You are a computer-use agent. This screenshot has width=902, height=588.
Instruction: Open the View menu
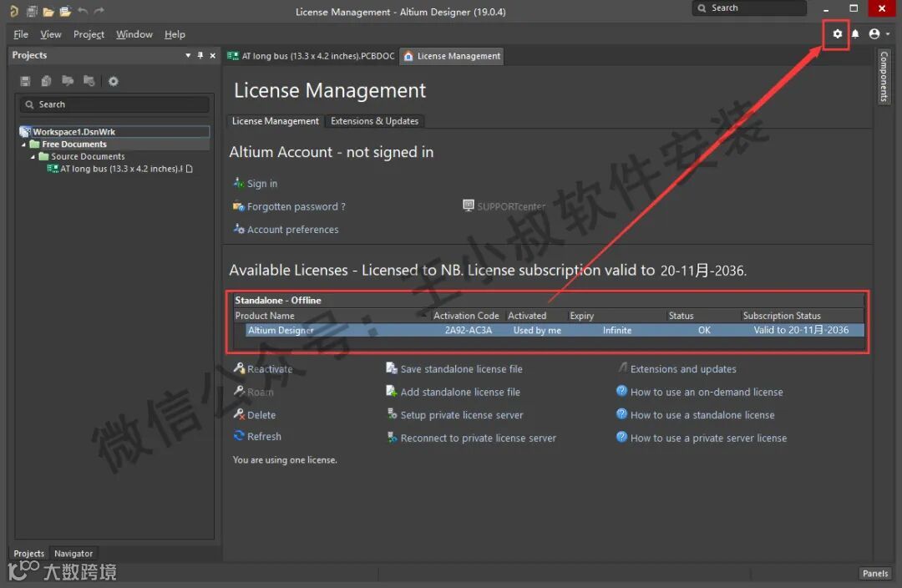(x=51, y=34)
